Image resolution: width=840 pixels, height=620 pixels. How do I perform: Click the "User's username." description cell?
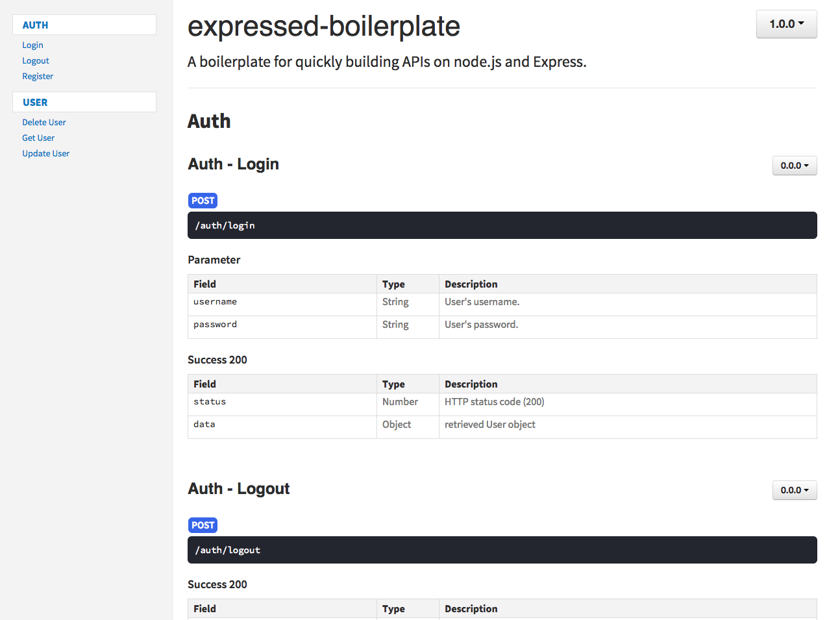tap(628, 304)
